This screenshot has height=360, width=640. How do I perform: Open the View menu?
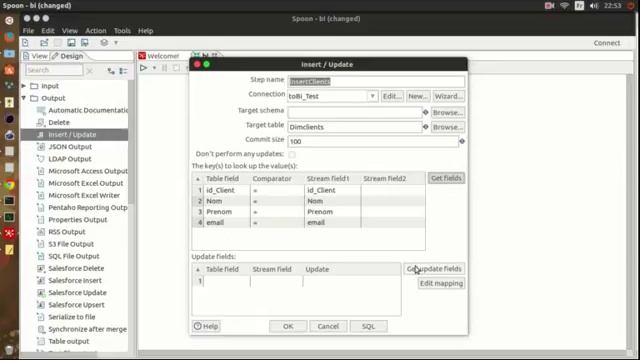click(70, 31)
